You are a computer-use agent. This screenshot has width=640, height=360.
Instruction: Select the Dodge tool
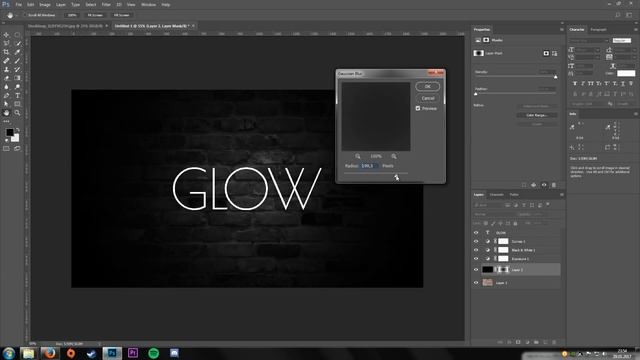coord(17,87)
